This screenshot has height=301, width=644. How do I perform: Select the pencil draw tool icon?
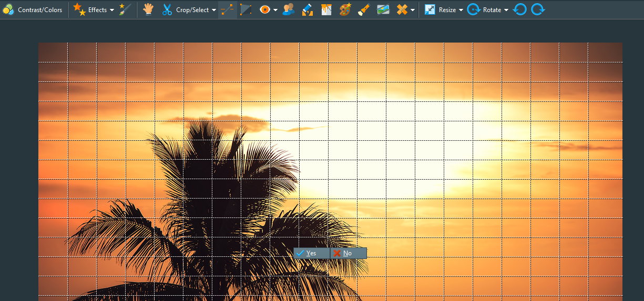coord(308,9)
